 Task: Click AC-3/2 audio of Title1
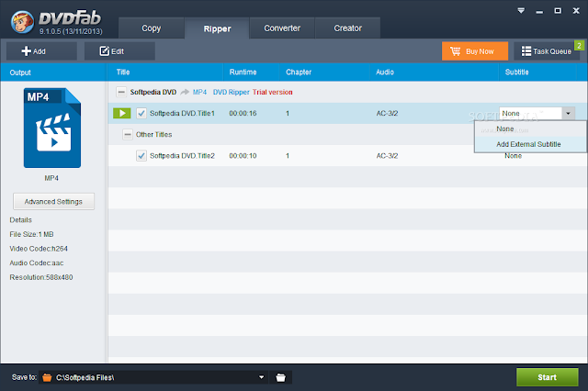point(387,113)
